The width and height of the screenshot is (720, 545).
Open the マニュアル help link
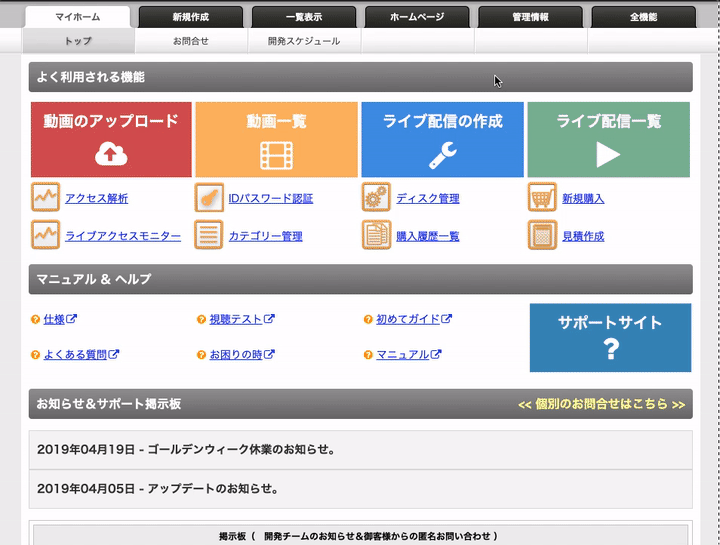[x=409, y=354]
